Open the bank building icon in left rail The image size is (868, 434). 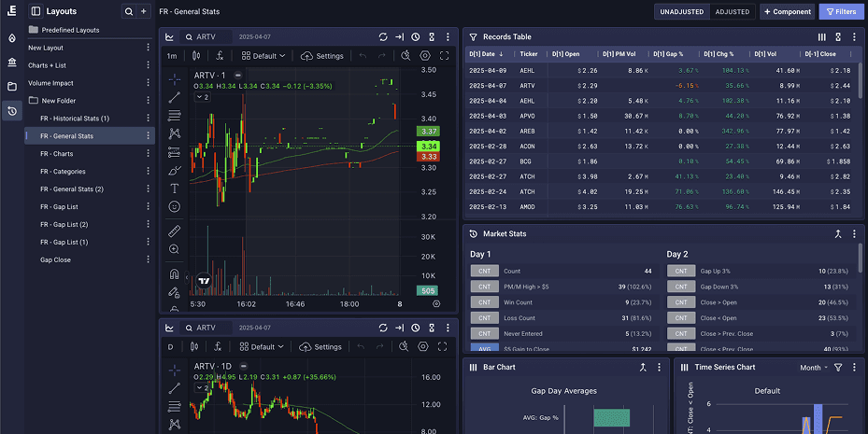click(x=12, y=63)
